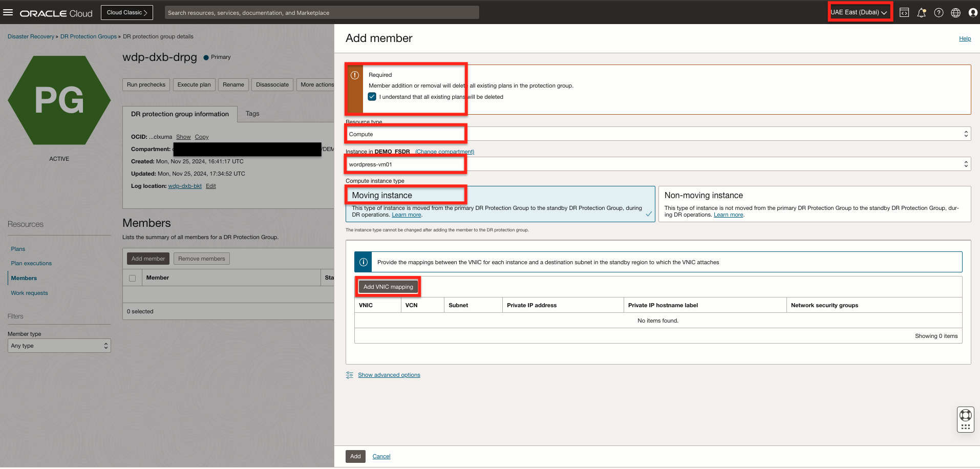Go to DR Protection Groups breadcrumb
The height and width of the screenshot is (469, 980).
pos(89,36)
